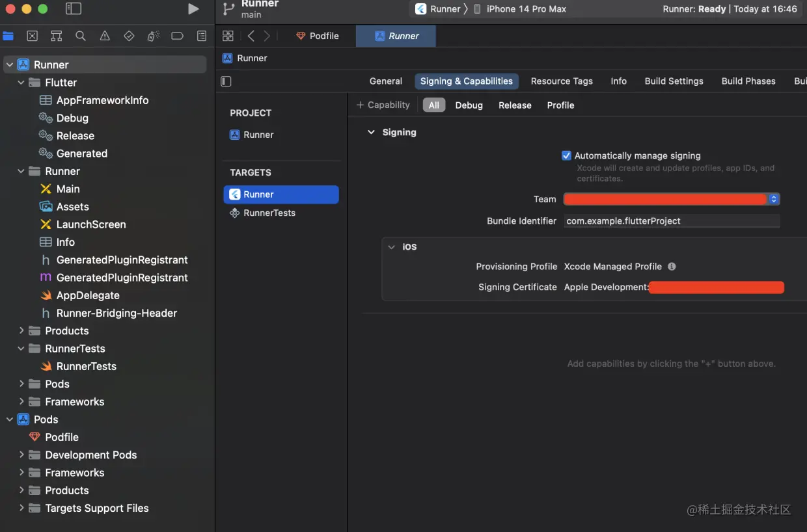Collapse the Signing section
Screen dimensions: 807x532
click(371, 132)
